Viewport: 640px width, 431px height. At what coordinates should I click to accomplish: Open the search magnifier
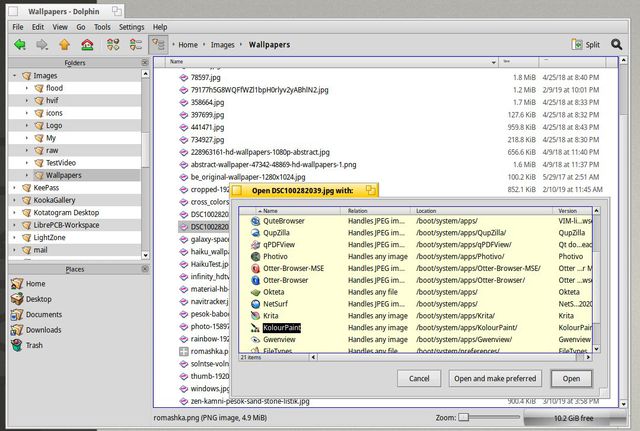click(616, 44)
